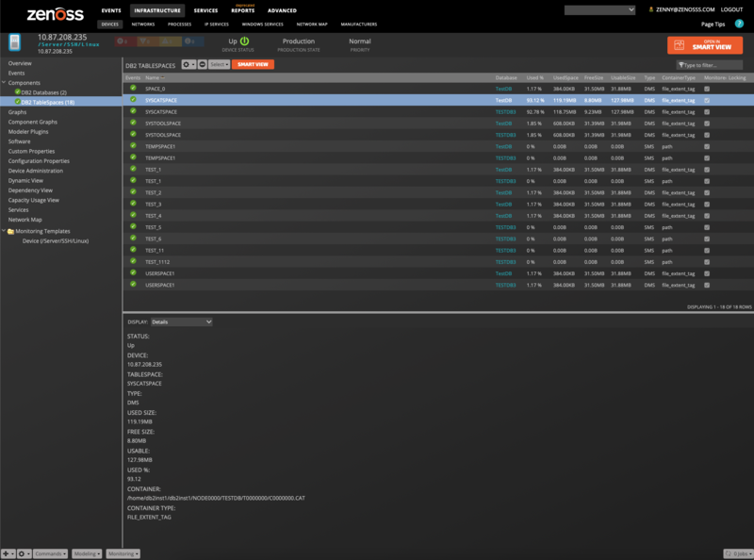Click the event status icon for TEST_11
Screen dimensions: 754x560
point(133,250)
